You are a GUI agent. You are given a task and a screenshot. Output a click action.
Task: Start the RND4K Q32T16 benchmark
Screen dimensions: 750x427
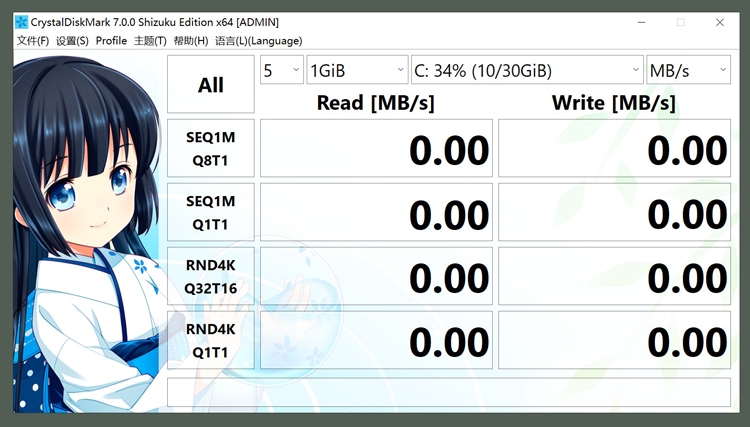tap(211, 276)
